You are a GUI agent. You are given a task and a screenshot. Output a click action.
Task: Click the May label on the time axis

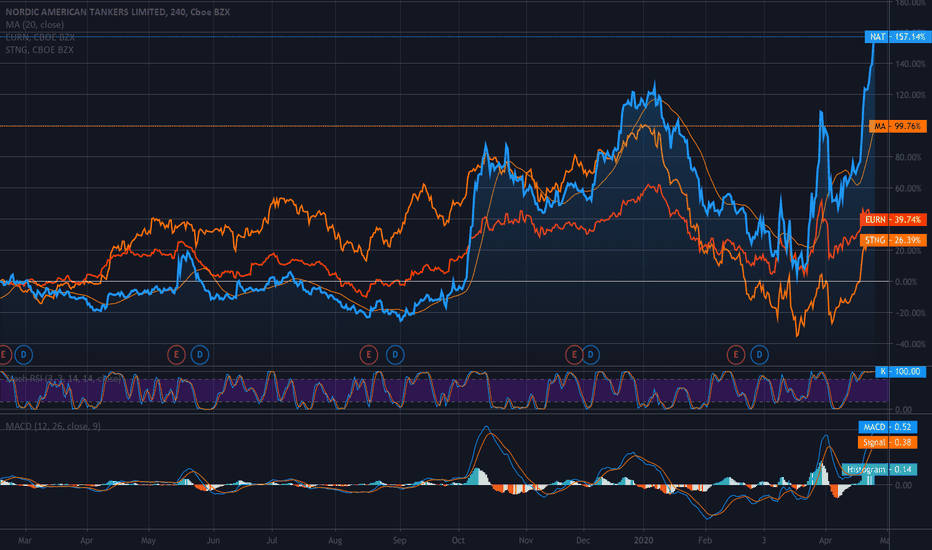[148, 540]
